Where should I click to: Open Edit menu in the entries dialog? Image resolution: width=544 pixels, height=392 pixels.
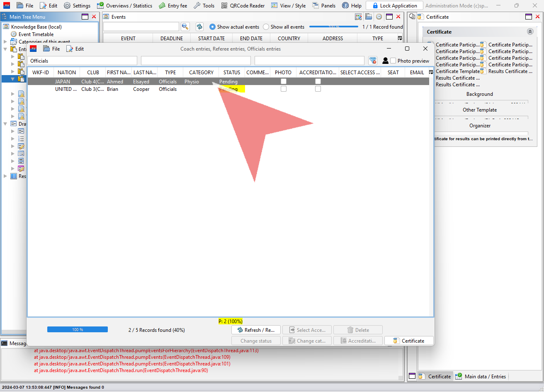coord(75,49)
